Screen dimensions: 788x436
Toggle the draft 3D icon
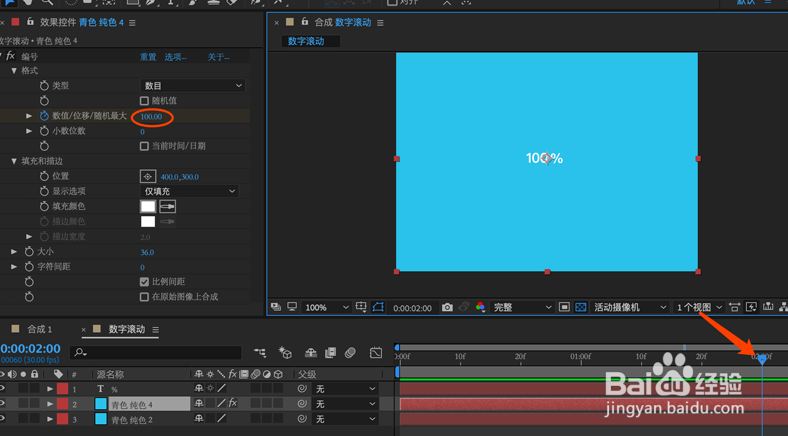[285, 353]
